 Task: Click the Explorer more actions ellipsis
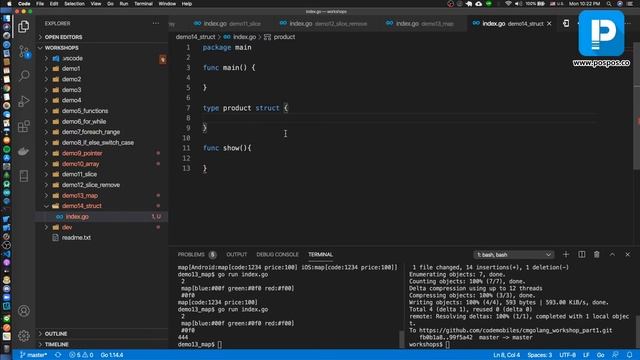click(x=156, y=23)
